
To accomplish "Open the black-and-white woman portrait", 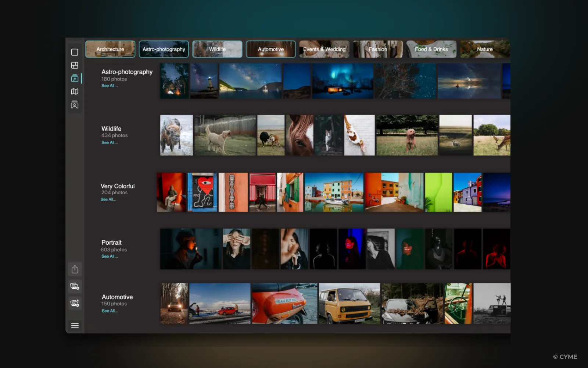I will click(x=381, y=249).
